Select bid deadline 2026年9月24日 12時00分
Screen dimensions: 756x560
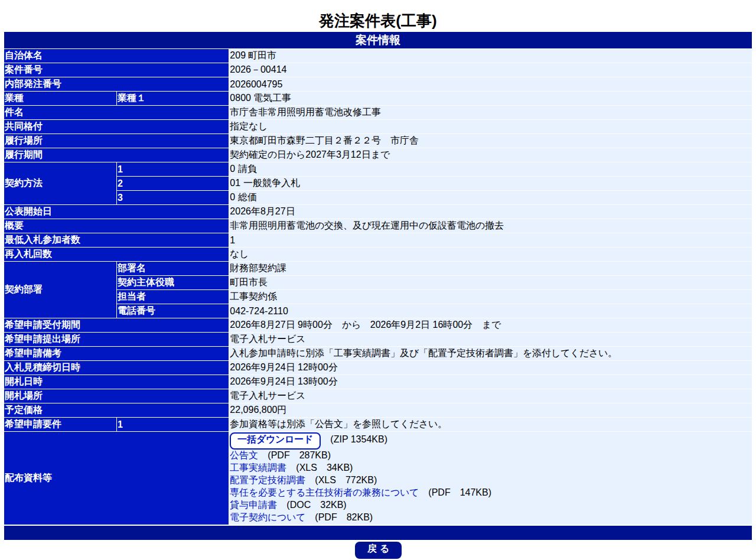284,367
